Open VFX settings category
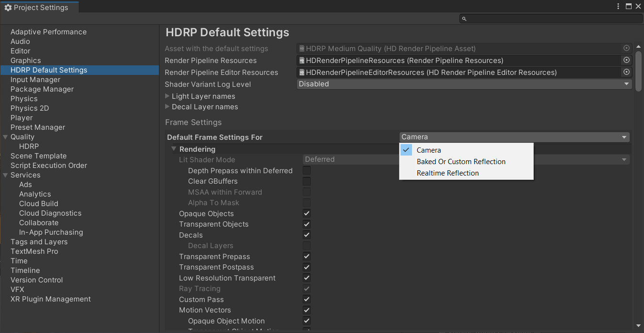 click(17, 290)
